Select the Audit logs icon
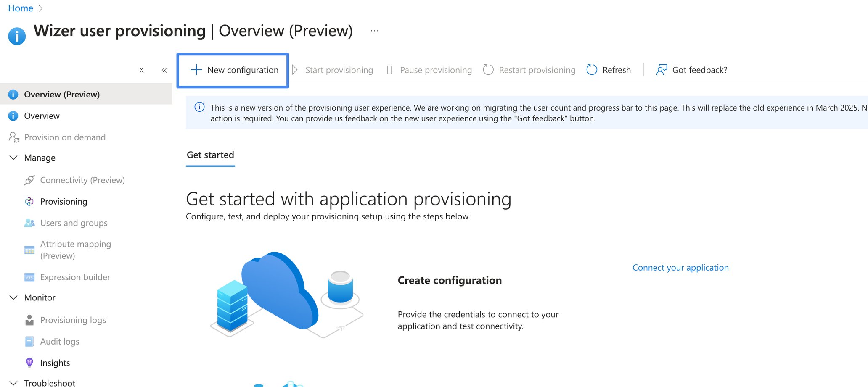The image size is (868, 387). [x=29, y=341]
